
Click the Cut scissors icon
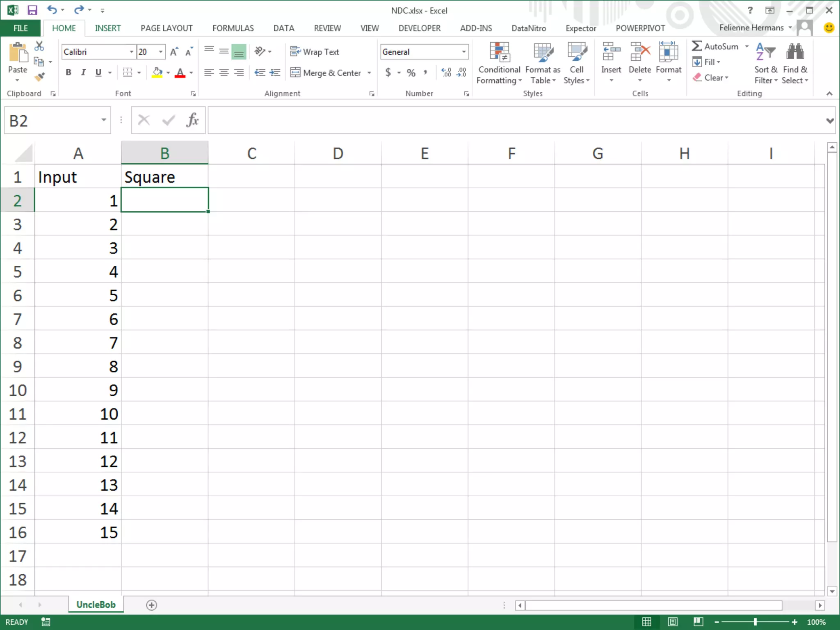pos(39,46)
